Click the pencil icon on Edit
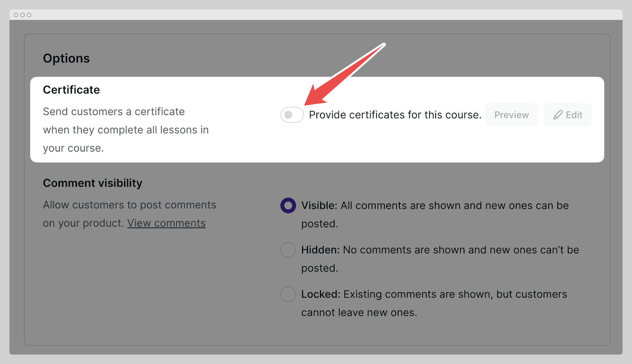This screenshot has width=632, height=364. [558, 115]
